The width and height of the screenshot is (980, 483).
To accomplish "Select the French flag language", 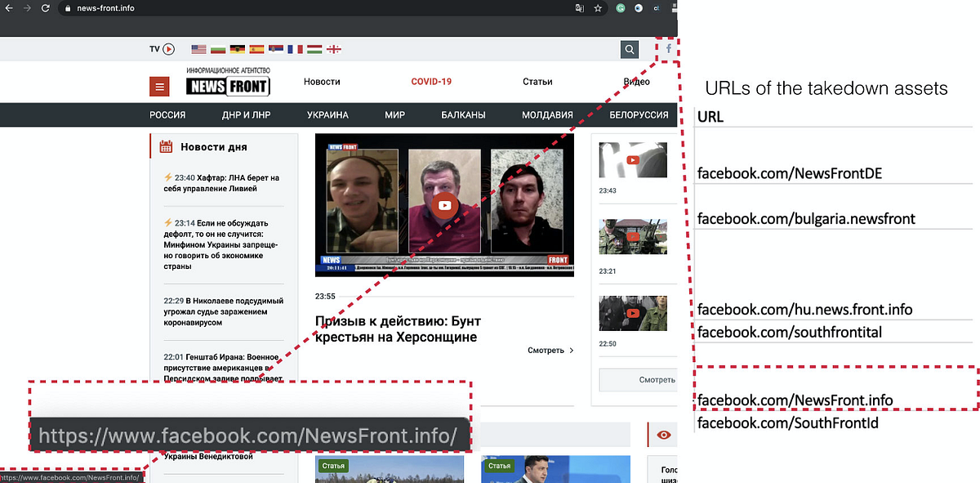I will coord(295,49).
